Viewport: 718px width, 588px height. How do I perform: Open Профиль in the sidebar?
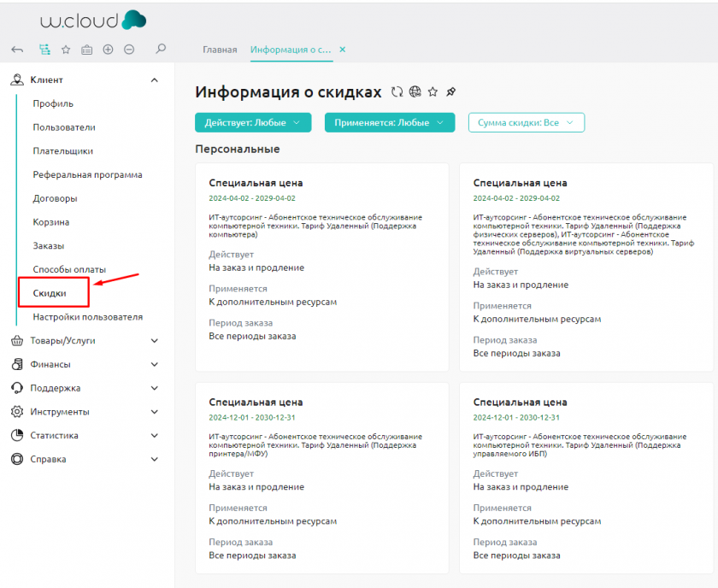(x=53, y=103)
